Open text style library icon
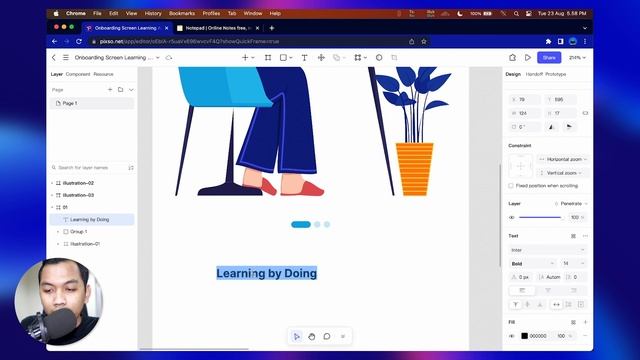Screen dimensions: 640x360 pyautogui.click(x=573, y=236)
